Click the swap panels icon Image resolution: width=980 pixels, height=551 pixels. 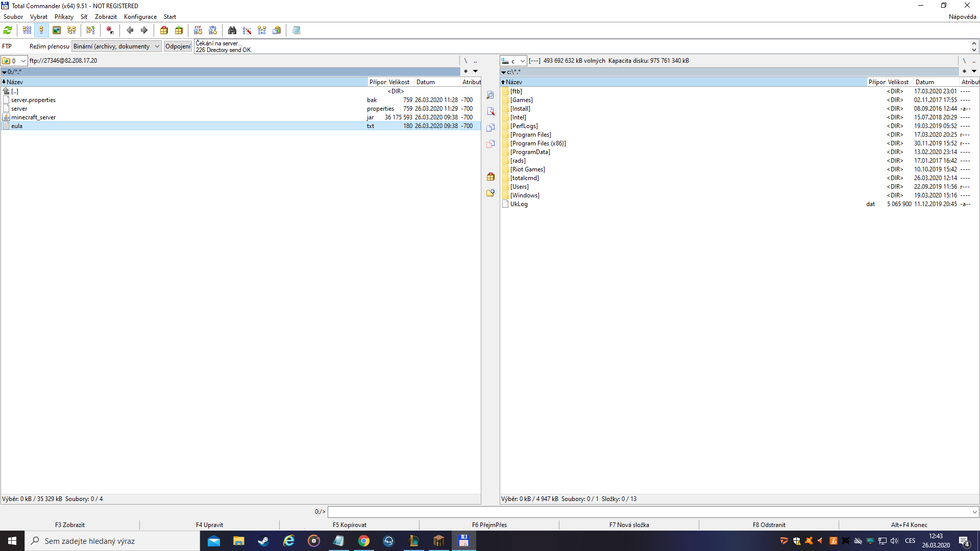[91, 30]
